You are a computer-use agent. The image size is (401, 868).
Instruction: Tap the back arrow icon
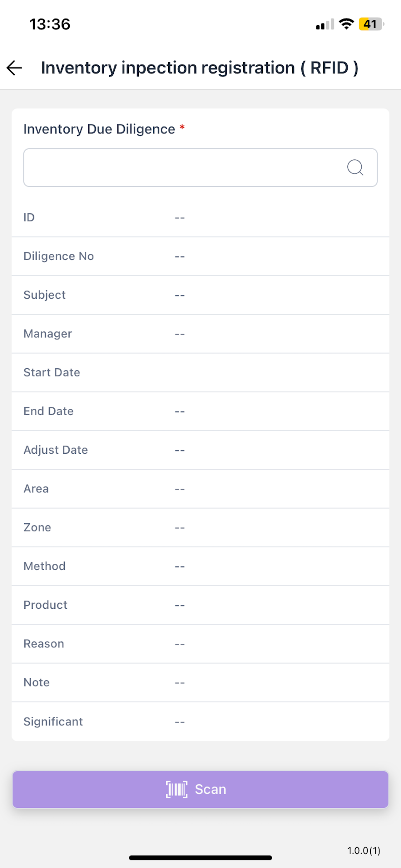pos(14,68)
